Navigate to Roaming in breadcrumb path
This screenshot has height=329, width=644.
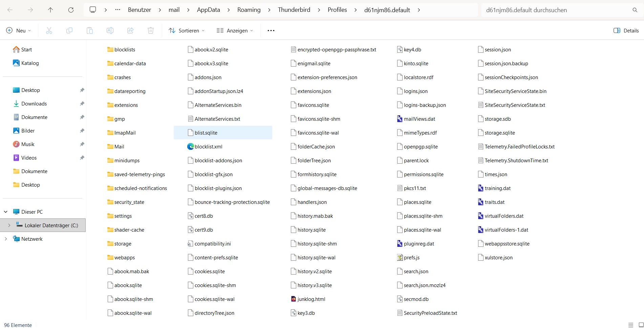point(249,10)
